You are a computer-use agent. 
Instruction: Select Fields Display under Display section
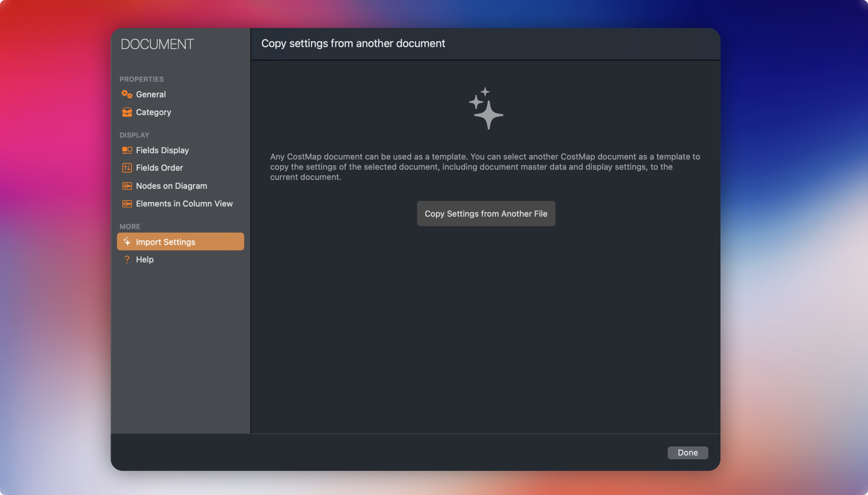click(162, 150)
